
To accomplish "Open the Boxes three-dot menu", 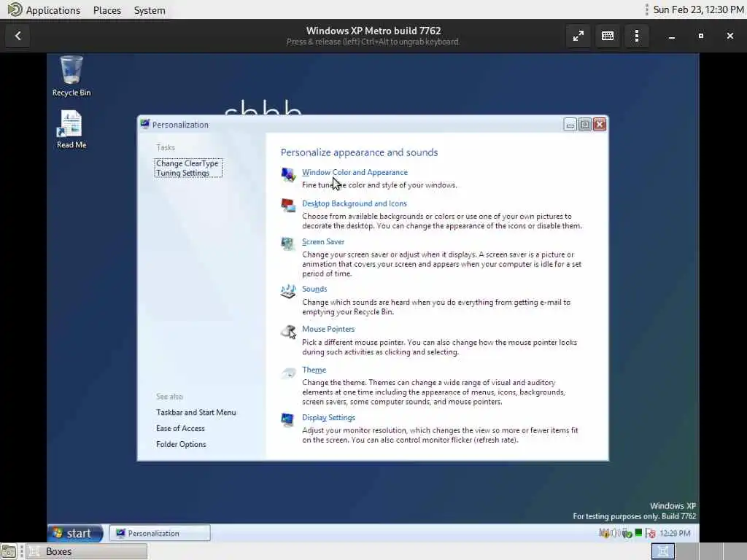I will tap(636, 36).
